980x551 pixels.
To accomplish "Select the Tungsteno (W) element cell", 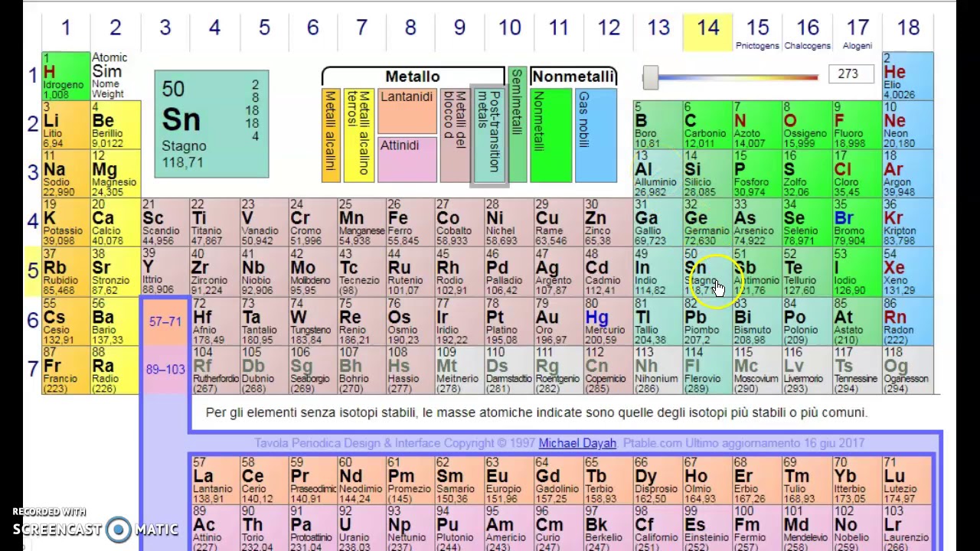I will pyautogui.click(x=312, y=321).
